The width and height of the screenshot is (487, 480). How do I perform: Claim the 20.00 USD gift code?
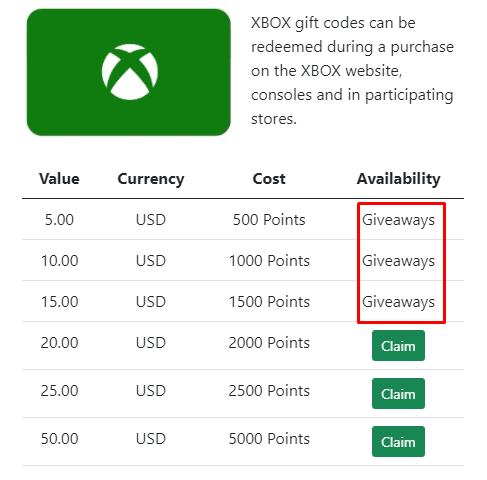point(398,346)
